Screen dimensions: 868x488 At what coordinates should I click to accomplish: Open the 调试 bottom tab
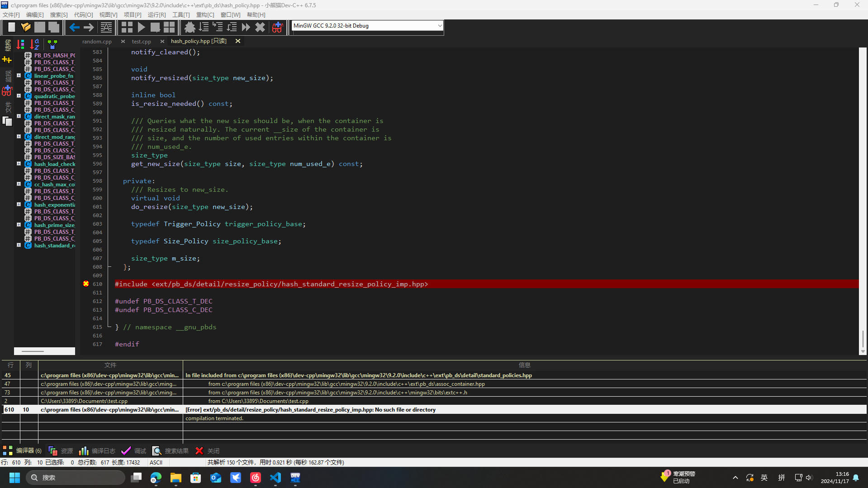134,450
